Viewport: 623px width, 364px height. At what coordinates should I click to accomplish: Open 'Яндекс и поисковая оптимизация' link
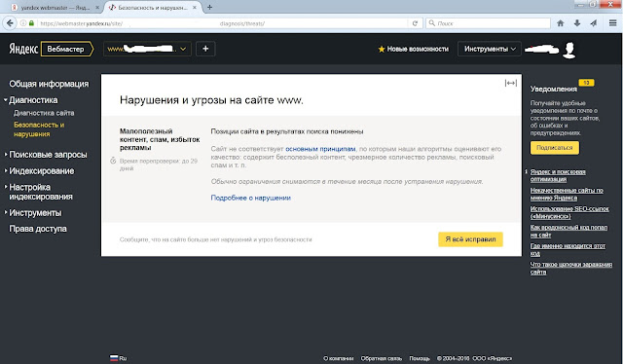pyautogui.click(x=558, y=175)
